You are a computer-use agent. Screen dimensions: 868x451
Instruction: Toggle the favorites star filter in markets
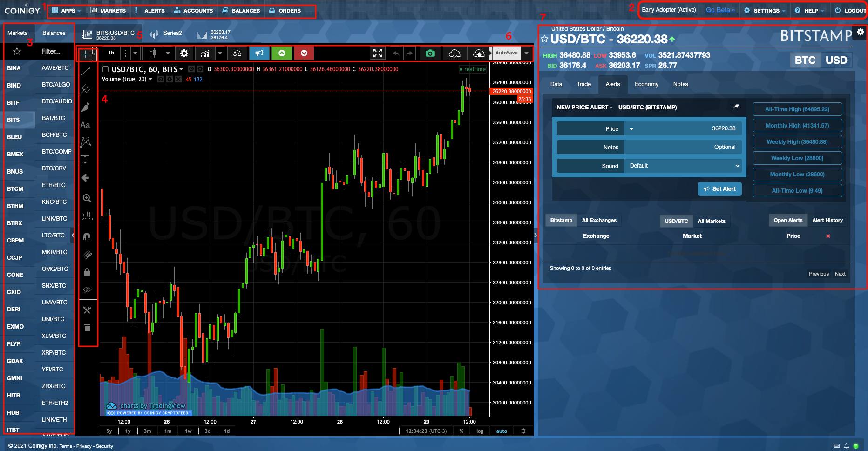(17, 51)
